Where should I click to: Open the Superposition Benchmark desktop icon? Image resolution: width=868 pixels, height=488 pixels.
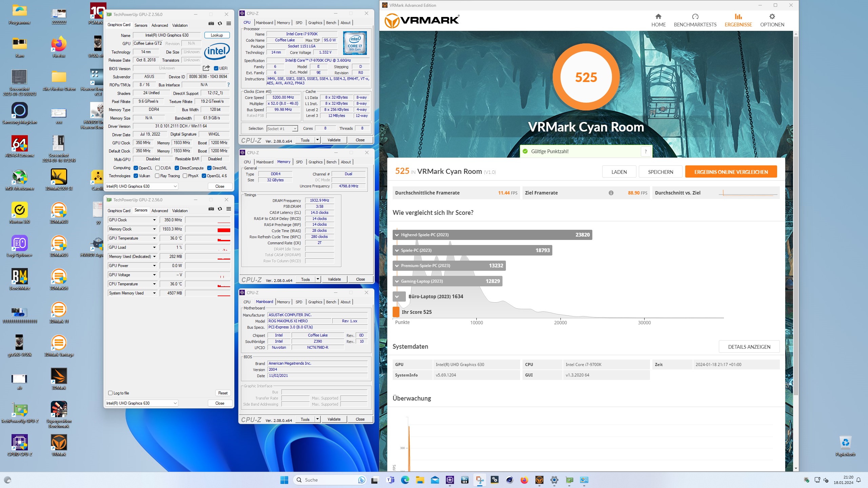(59, 414)
